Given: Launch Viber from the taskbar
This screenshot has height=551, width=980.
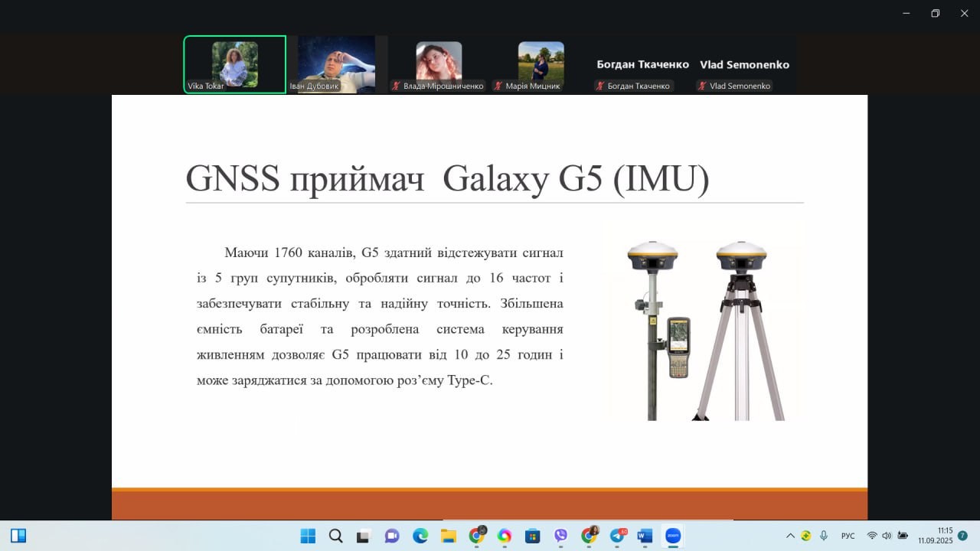Looking at the screenshot, I should (x=560, y=536).
